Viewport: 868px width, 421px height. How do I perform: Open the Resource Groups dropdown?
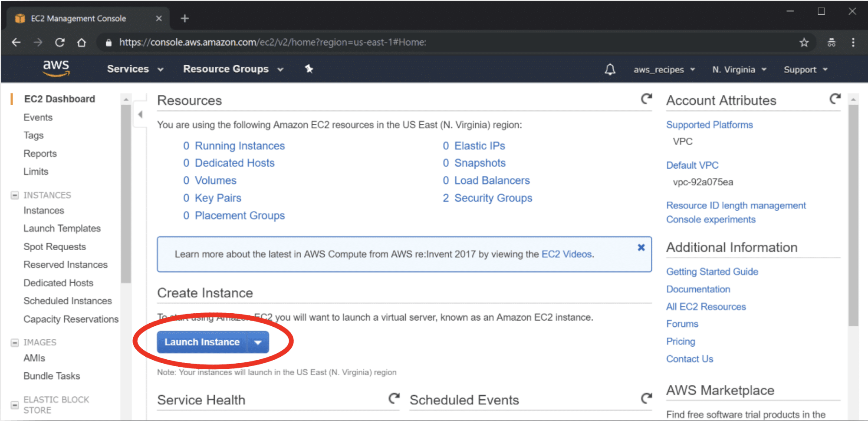click(233, 69)
